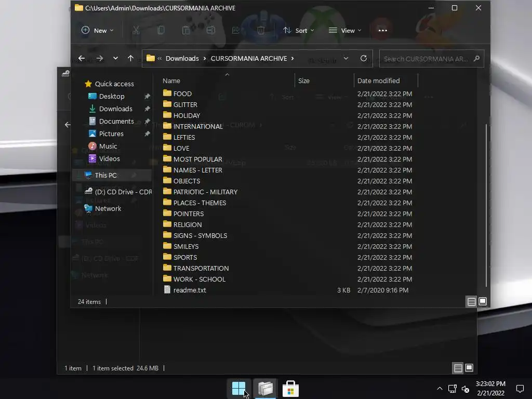Expand chevron after CURSORMANIA ARCHIVE breadcrumb
Viewport: 532px width, 399px height.
[292, 58]
